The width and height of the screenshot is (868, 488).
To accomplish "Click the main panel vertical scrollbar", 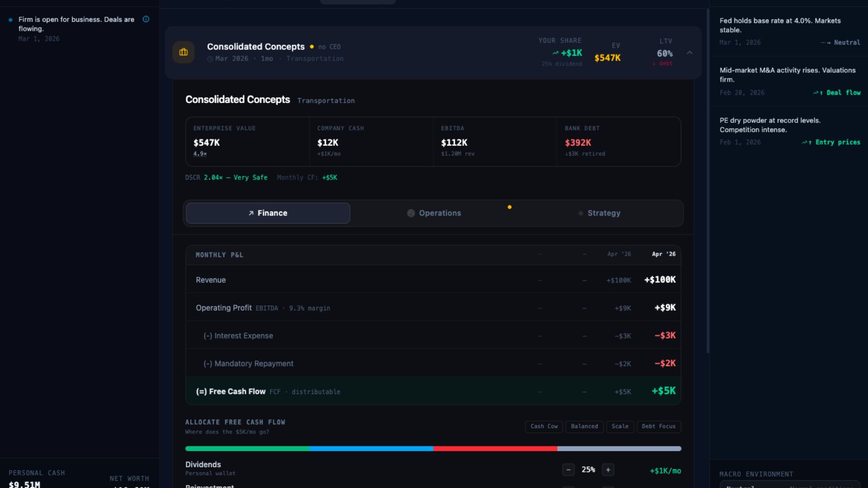I will (x=708, y=181).
